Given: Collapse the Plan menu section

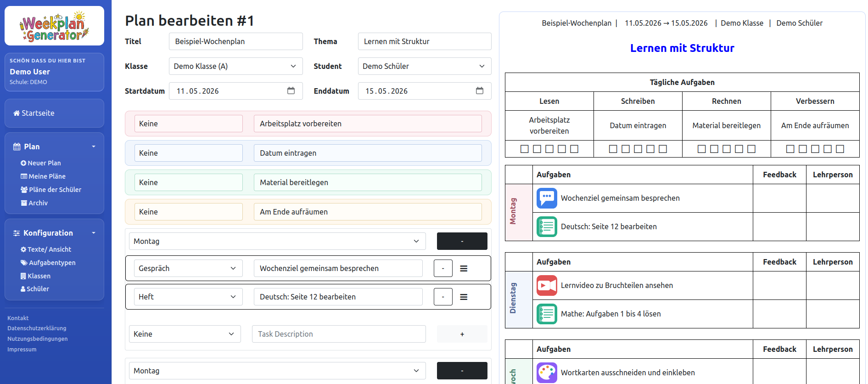Looking at the screenshot, I should (54, 147).
